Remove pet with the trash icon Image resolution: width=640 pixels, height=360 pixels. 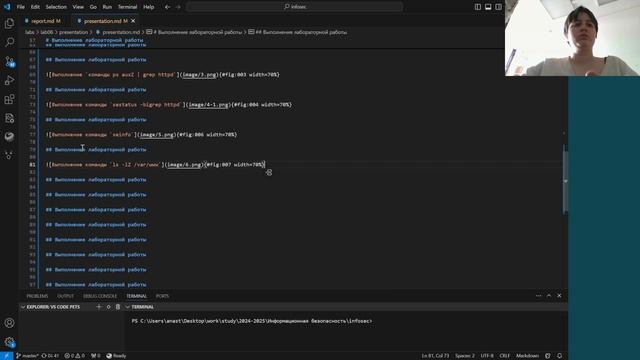click(x=118, y=307)
